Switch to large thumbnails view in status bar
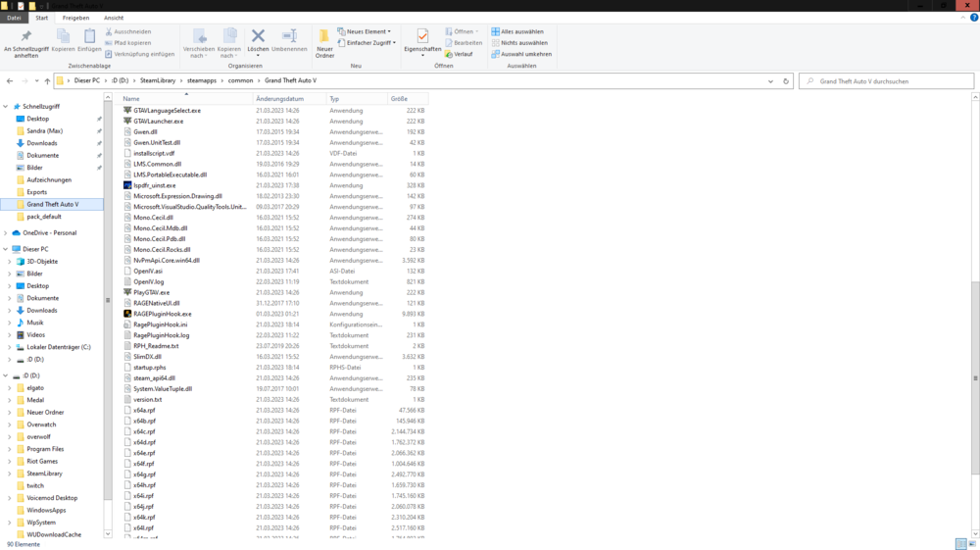 (972, 544)
